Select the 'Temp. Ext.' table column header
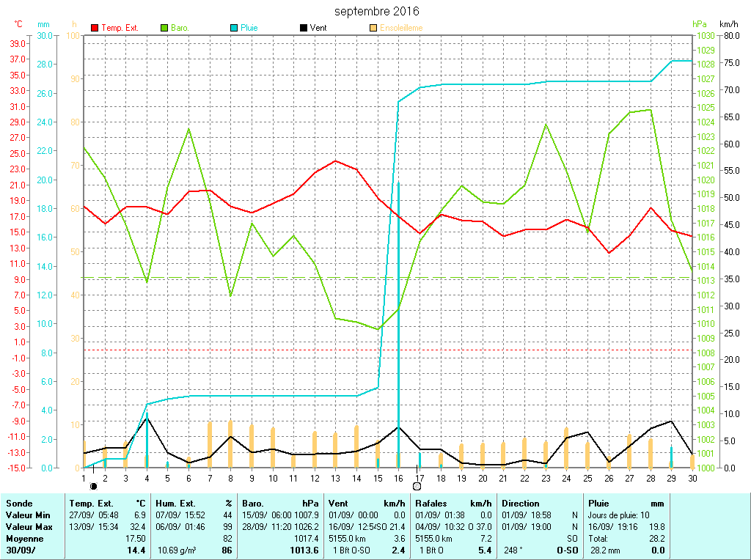Image resolution: width=751 pixels, height=560 pixels. point(91,504)
